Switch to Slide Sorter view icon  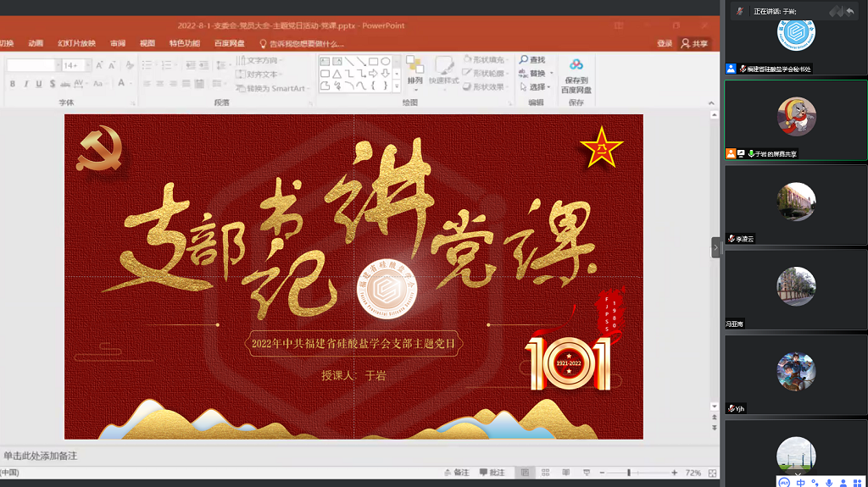545,473
